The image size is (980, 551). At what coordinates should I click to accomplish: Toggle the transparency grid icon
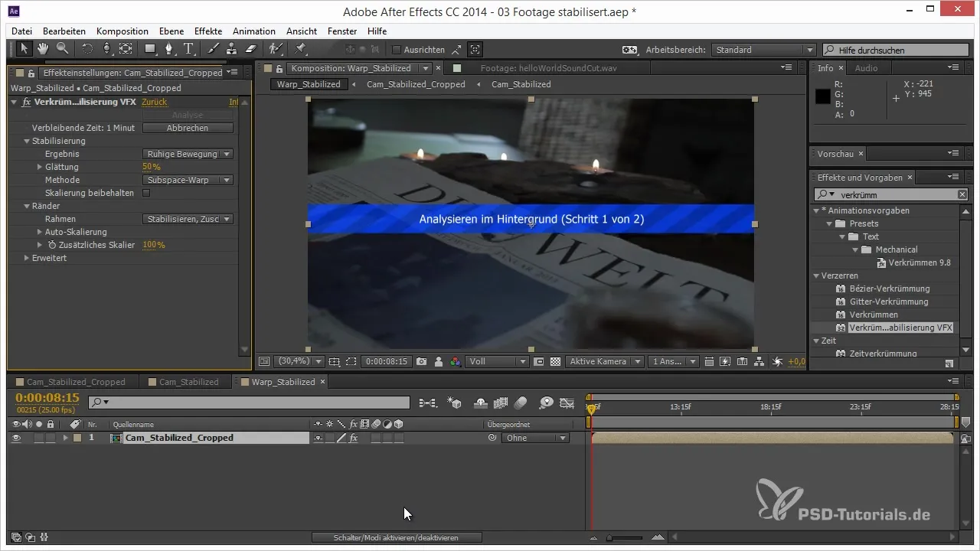[556, 361]
